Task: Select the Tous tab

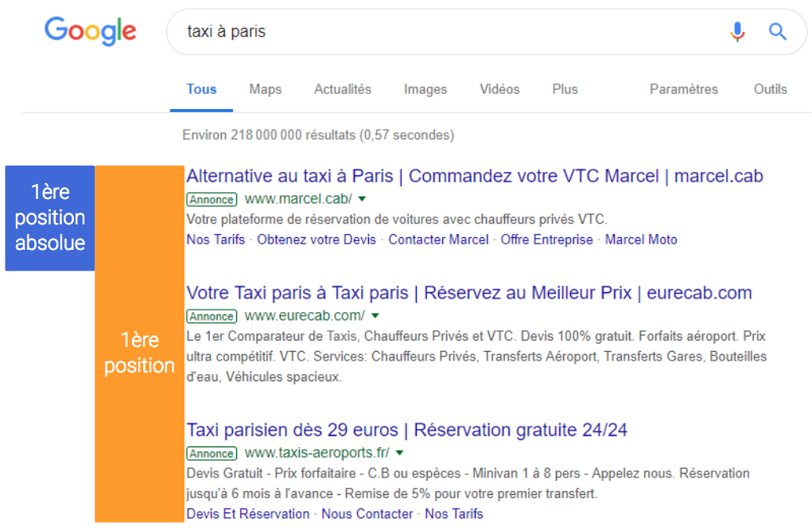Action: tap(201, 89)
